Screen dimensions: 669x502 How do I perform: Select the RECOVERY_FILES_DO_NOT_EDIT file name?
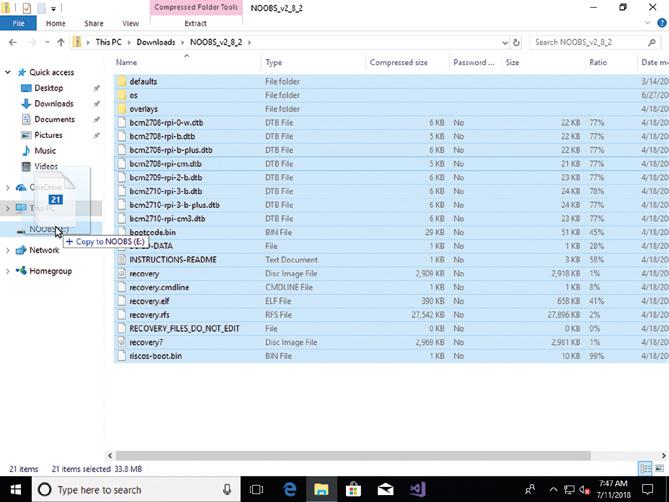pos(184,328)
